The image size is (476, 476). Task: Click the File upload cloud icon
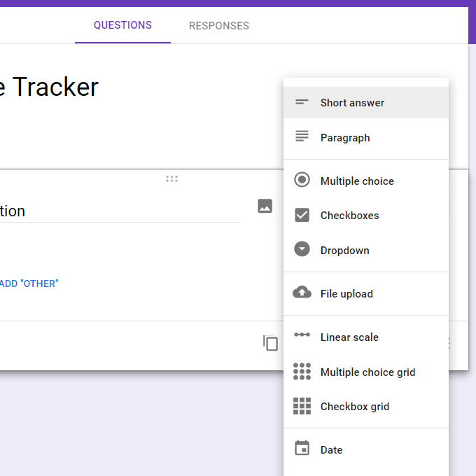302,293
